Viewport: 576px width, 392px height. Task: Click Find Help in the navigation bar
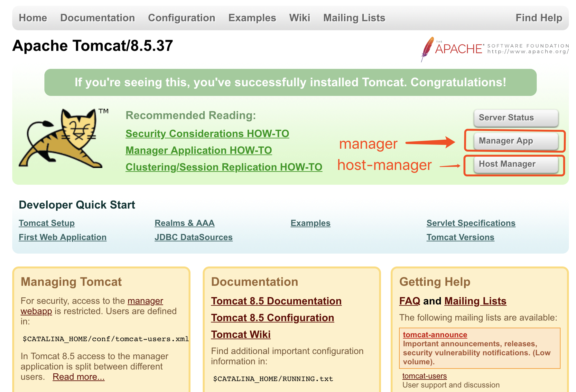(x=539, y=18)
